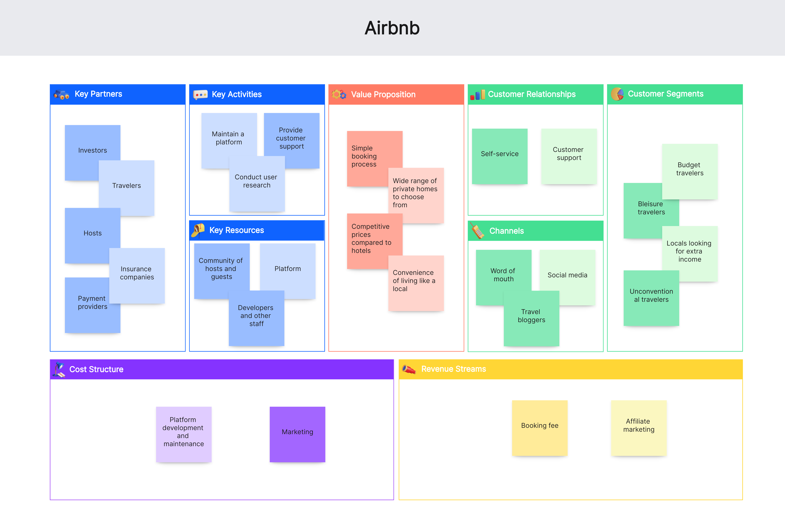Click the pie chart icon beside Customer Segments
Image resolution: width=785 pixels, height=532 pixels.
[x=617, y=94]
